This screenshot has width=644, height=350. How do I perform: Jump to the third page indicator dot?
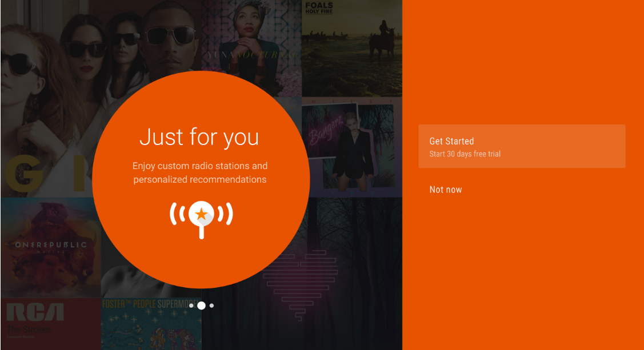[211, 305]
